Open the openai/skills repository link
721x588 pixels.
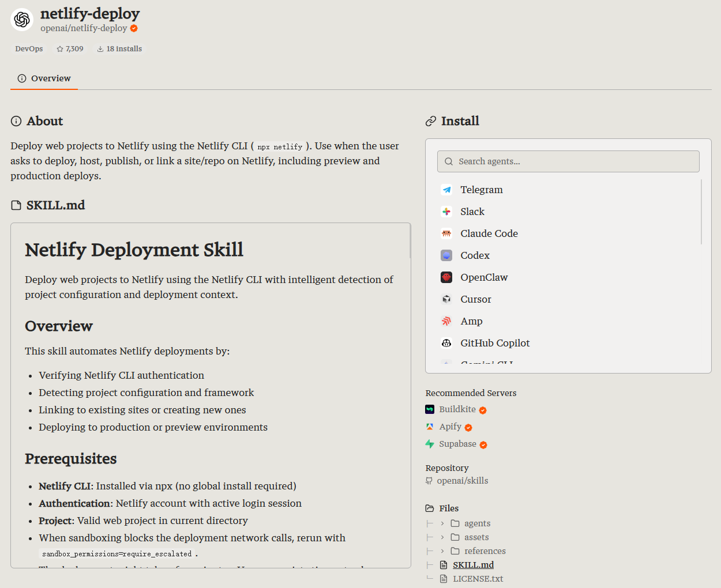pyautogui.click(x=463, y=481)
